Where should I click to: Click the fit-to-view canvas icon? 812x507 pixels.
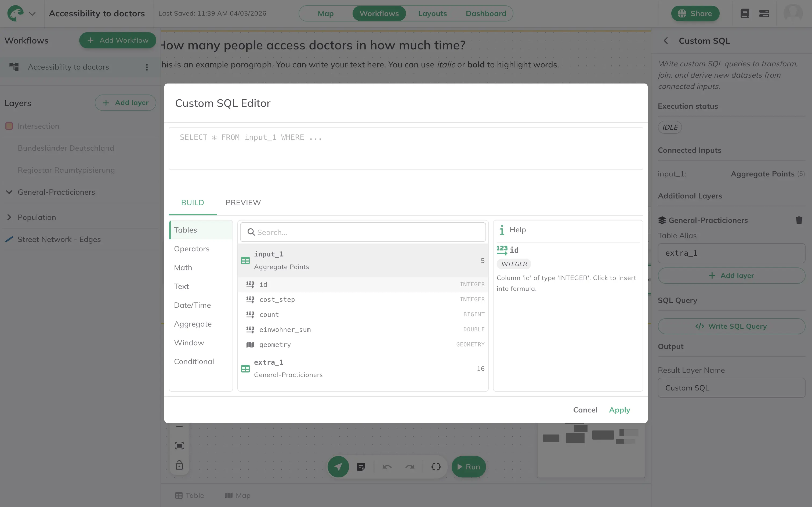(179, 446)
